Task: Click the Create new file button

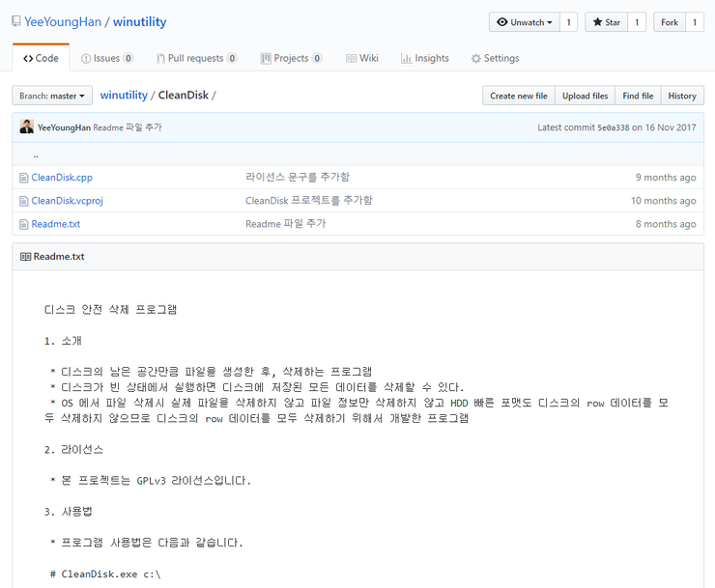Action: [518, 96]
